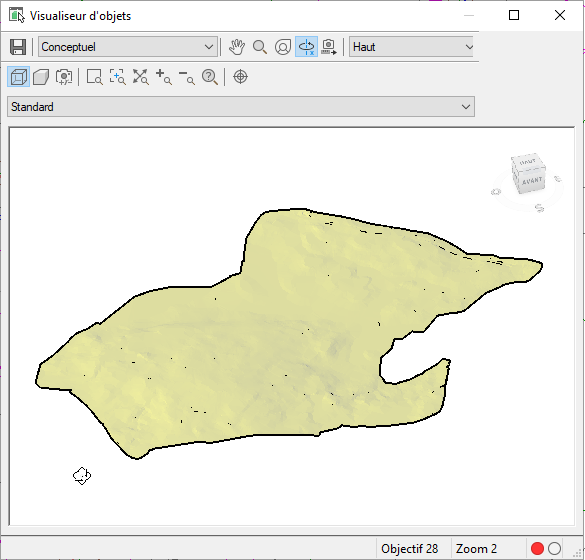Open the Standard dropdown list
585x560 pixels.
pyautogui.click(x=241, y=107)
